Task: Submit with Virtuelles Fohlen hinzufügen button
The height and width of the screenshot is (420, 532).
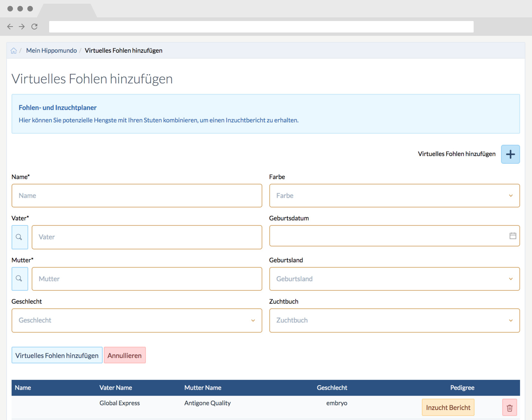Action: 57,355
